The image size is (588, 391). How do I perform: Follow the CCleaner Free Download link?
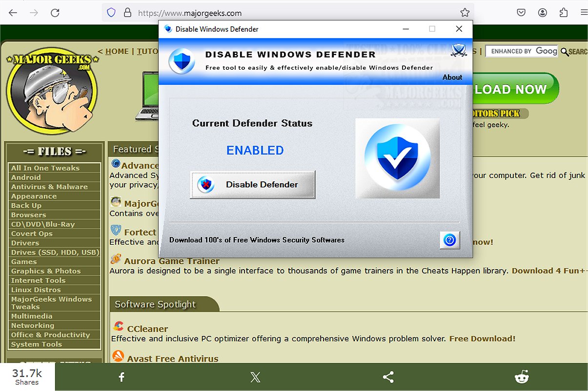tap(482, 338)
